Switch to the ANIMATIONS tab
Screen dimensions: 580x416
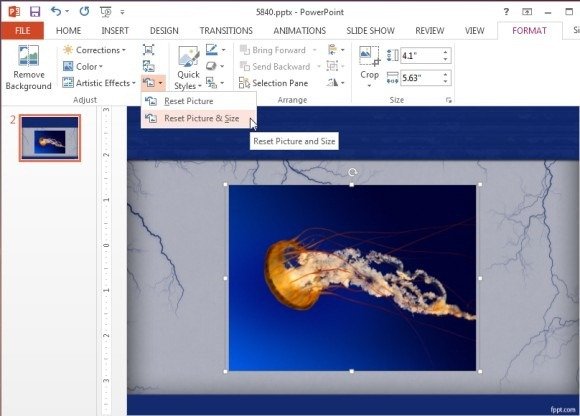tap(300, 31)
